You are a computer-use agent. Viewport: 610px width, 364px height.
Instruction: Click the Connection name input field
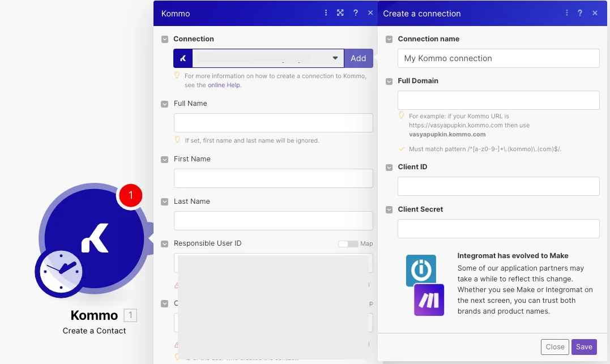(x=498, y=58)
